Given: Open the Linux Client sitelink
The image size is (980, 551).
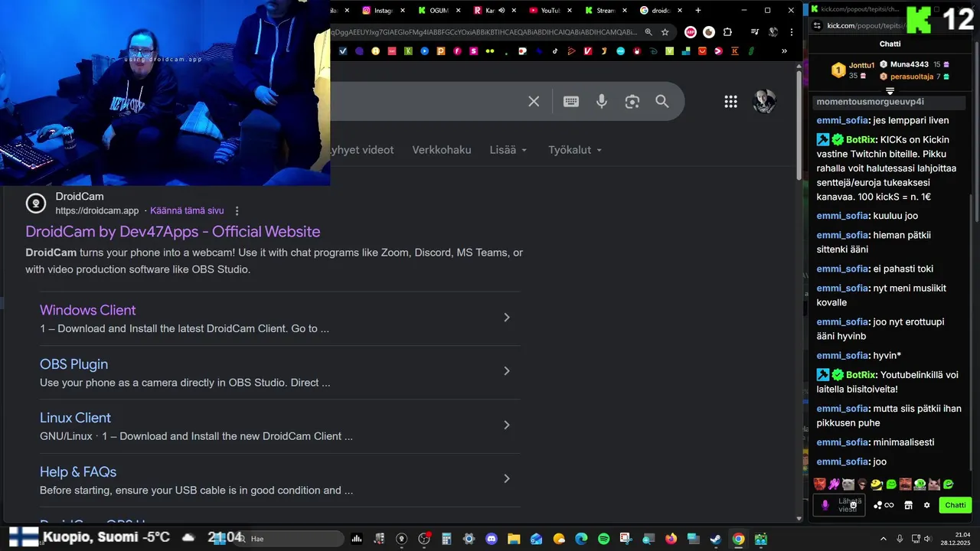Looking at the screenshot, I should (75, 418).
